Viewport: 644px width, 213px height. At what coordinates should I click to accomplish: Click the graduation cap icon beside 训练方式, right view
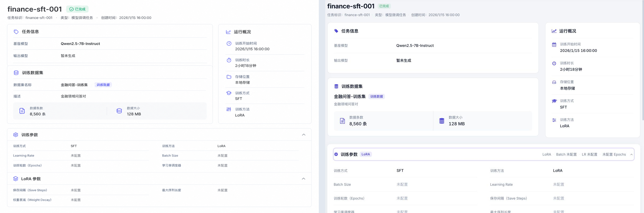pos(554,101)
